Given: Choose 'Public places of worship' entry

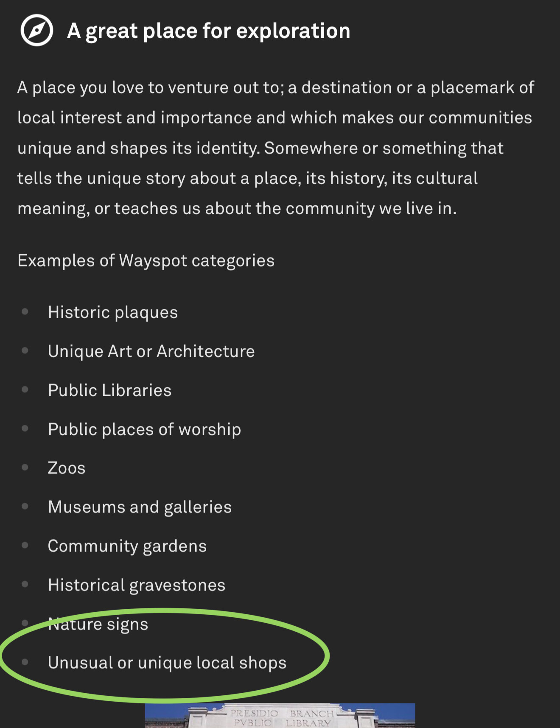Looking at the screenshot, I should point(145,429).
